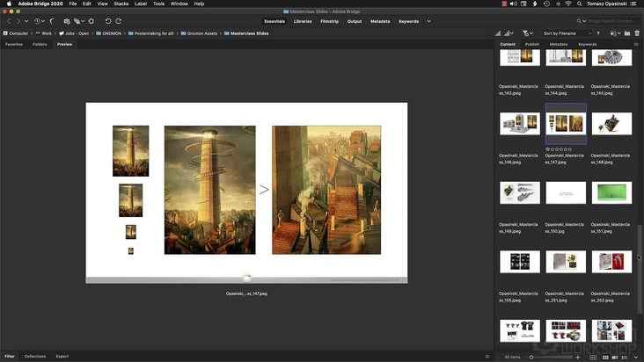The image size is (644, 362).
Task: Click the delete item trash icon
Action: tap(637, 33)
